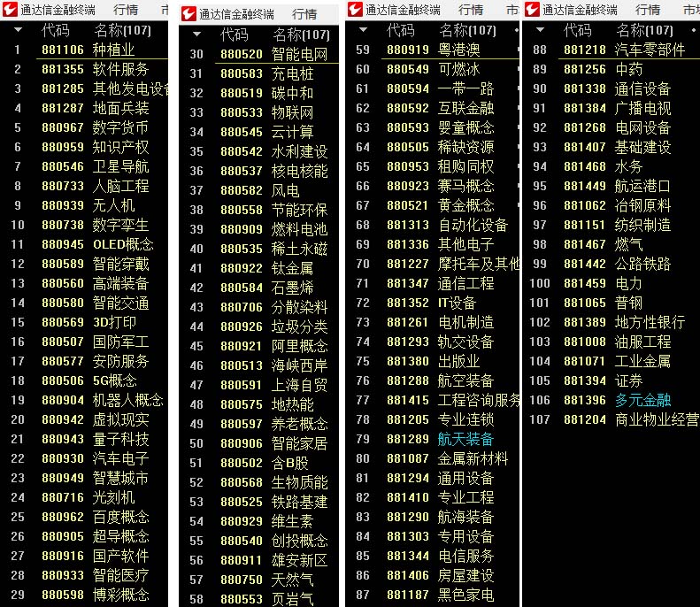Open the 市场 tab in the rightmost panel
This screenshot has width=700, height=607.
pyautogui.click(x=690, y=10)
